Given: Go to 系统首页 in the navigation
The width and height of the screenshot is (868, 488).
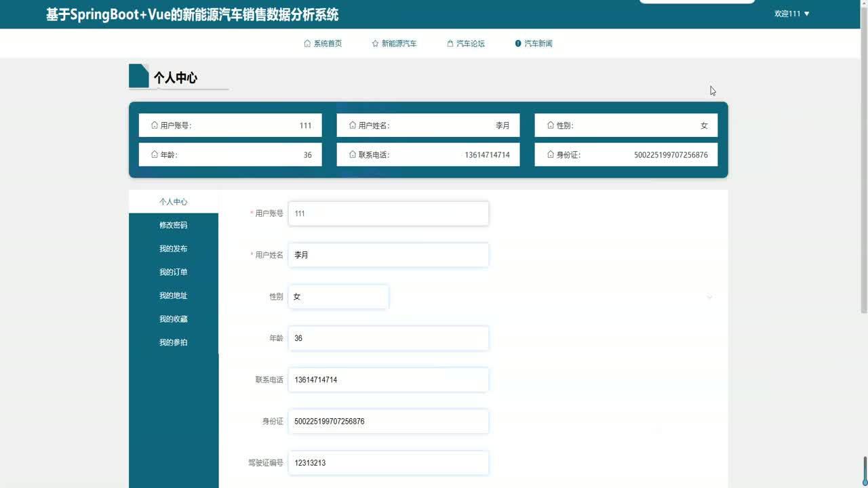Looking at the screenshot, I should 323,43.
